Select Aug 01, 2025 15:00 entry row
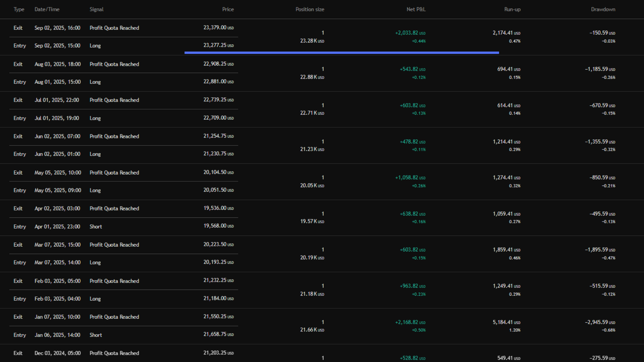Image resolution: width=644 pixels, height=362 pixels. click(57, 82)
